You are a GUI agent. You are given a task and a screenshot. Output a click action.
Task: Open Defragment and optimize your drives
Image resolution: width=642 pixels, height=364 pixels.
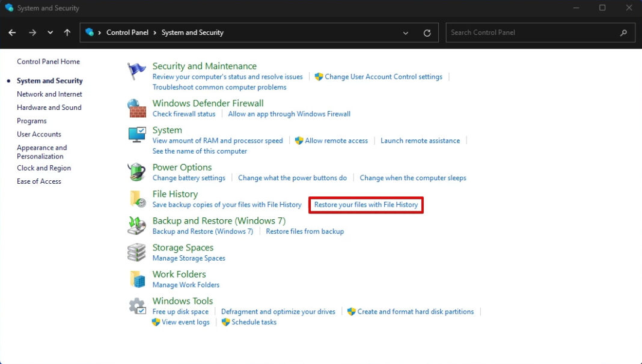pyautogui.click(x=278, y=311)
